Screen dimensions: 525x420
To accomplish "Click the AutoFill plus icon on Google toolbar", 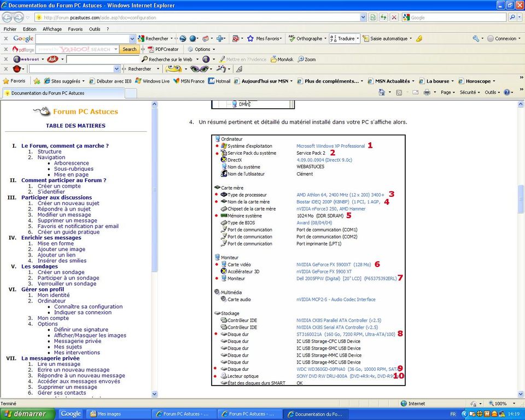I will click(x=219, y=38).
